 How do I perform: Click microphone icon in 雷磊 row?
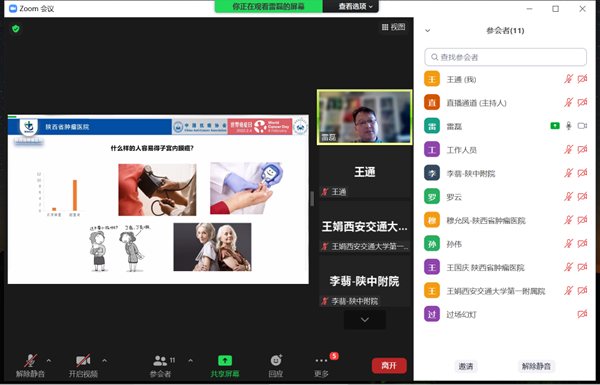click(569, 126)
